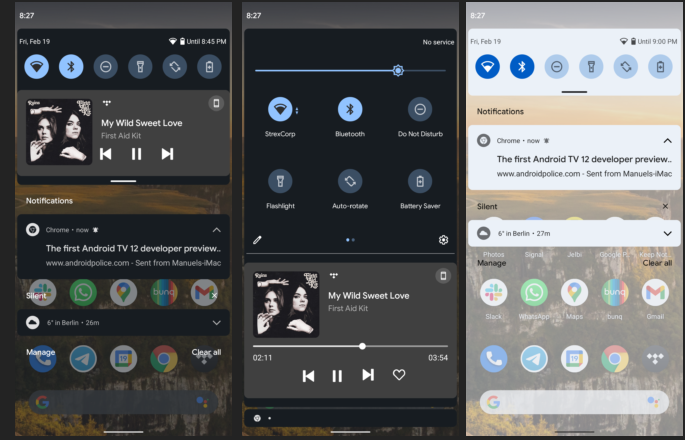Skip to next track in expanded media player
685x440 pixels.
(368, 375)
